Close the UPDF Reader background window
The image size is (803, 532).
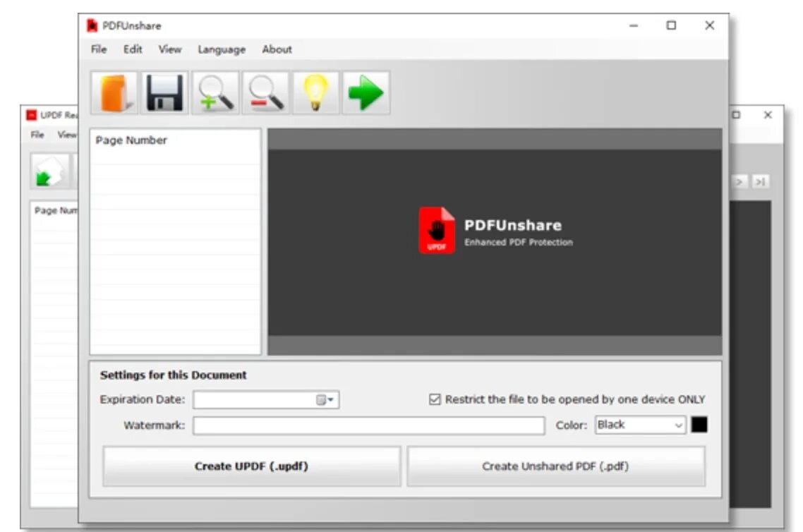click(x=768, y=115)
